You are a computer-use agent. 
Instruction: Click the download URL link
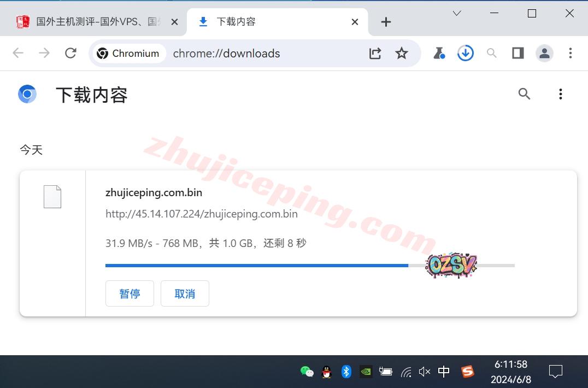click(202, 214)
